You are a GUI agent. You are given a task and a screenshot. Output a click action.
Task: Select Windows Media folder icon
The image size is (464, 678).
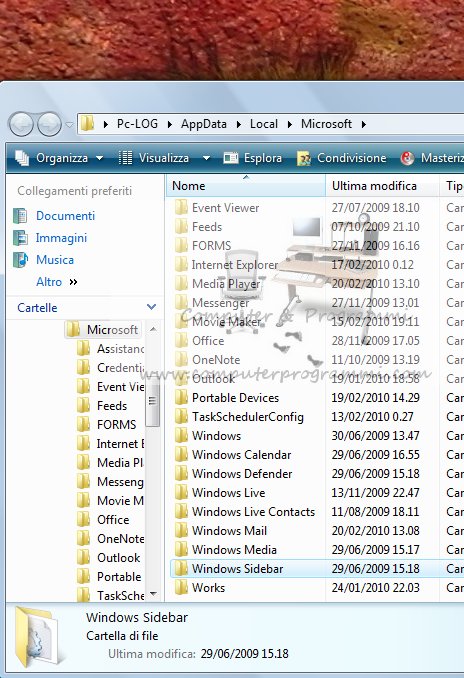(x=181, y=550)
